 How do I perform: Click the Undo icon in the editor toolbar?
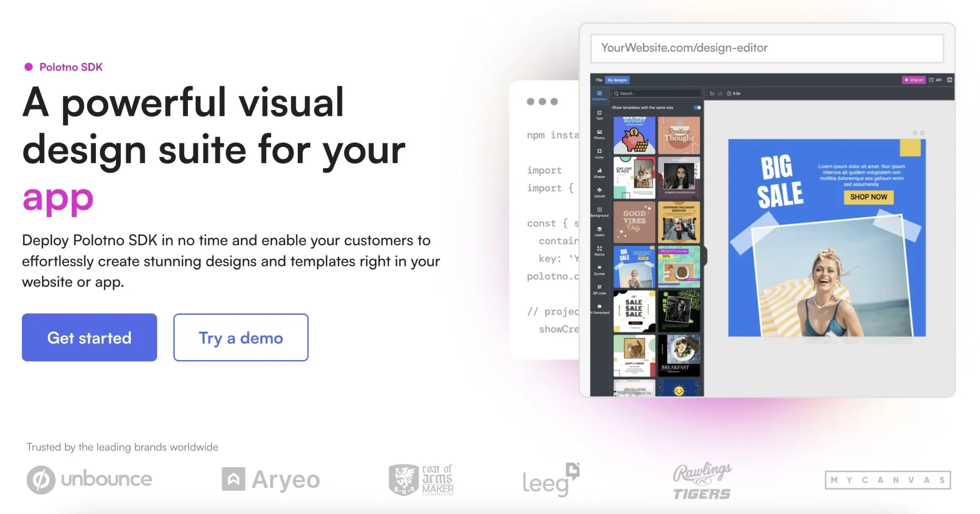pos(711,93)
